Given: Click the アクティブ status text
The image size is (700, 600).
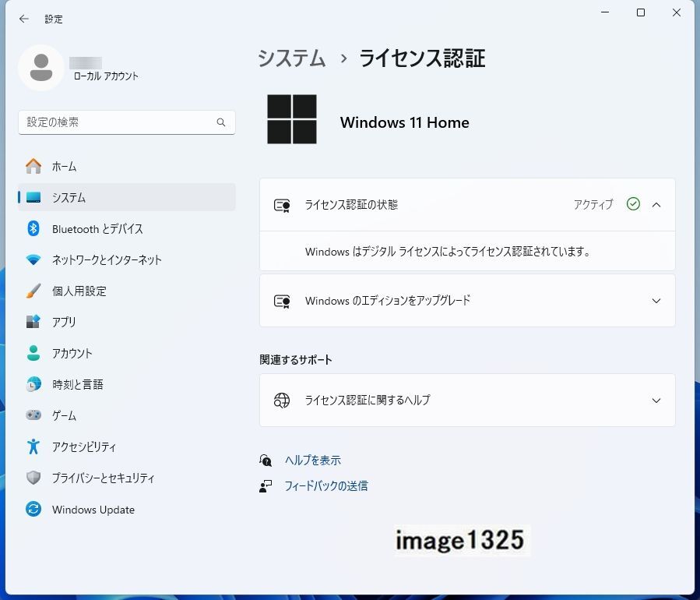Looking at the screenshot, I should click(593, 205).
